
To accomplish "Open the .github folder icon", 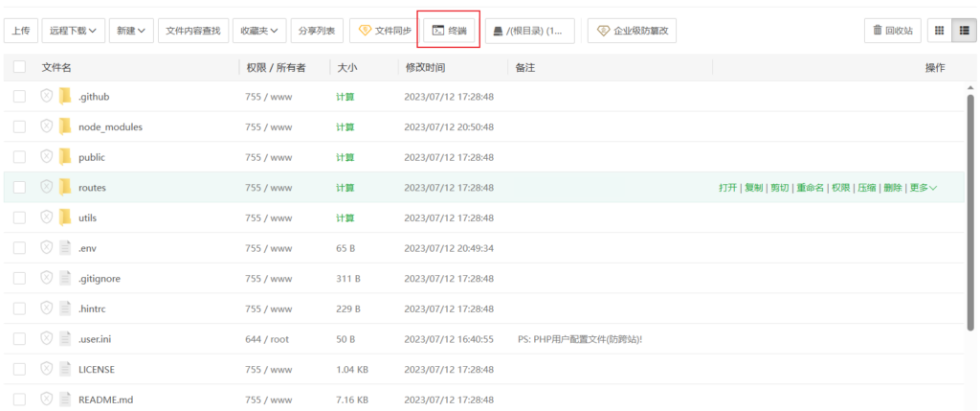I will (65, 96).
